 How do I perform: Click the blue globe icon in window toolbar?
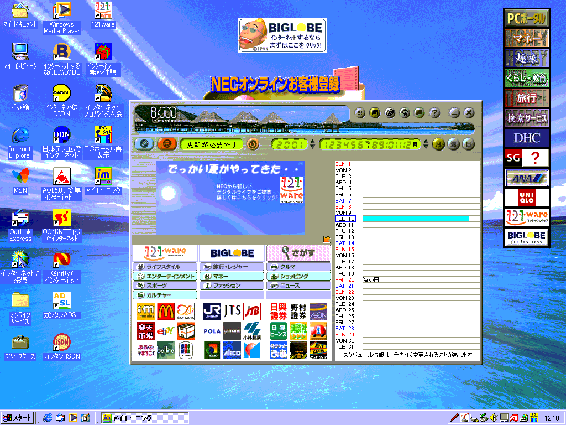pyautogui.click(x=144, y=144)
